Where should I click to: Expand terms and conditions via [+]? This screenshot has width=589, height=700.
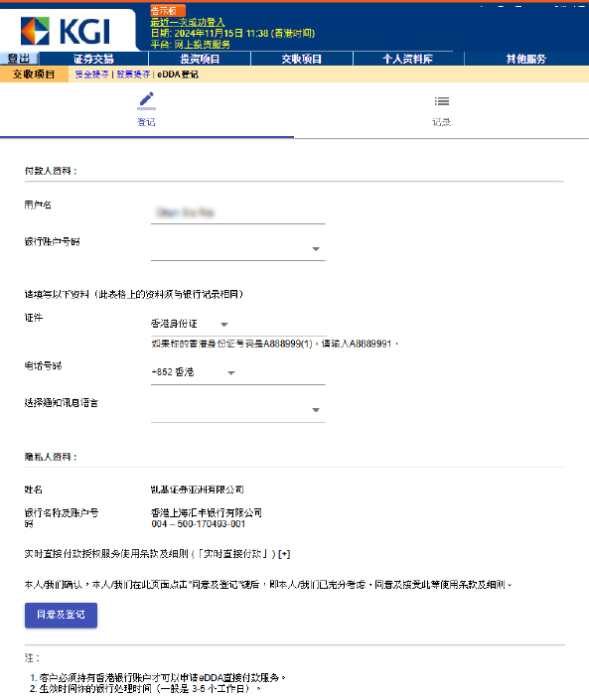[x=284, y=554]
